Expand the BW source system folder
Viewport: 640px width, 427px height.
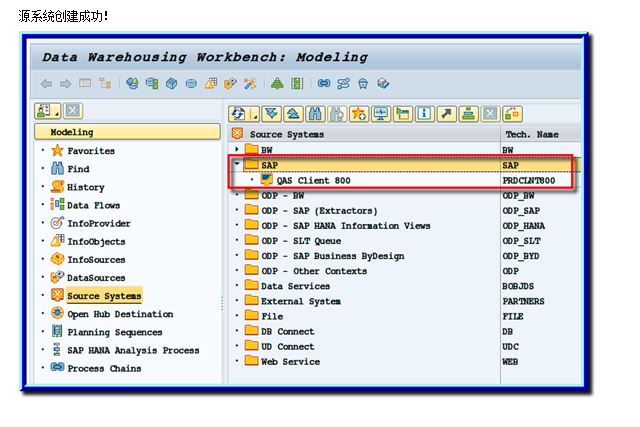point(237,149)
